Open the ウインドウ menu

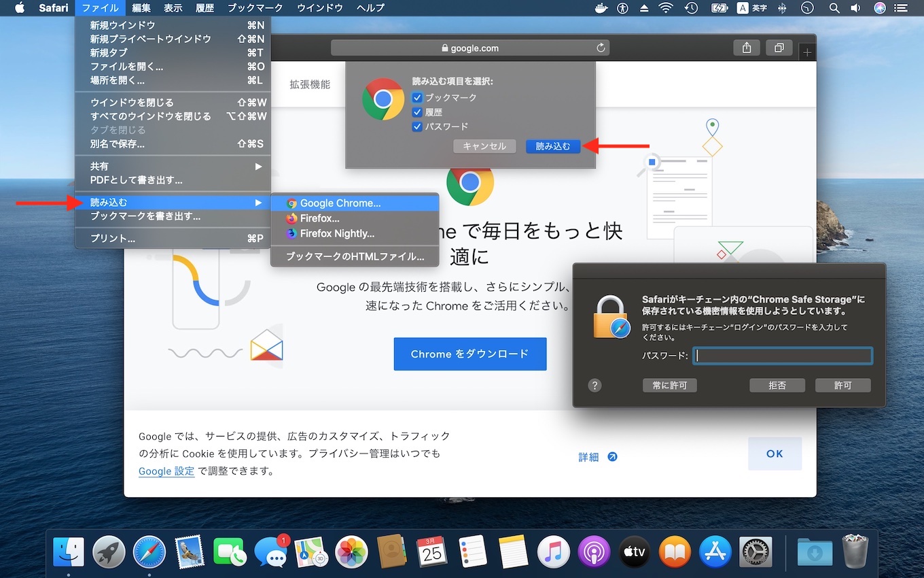pos(320,8)
